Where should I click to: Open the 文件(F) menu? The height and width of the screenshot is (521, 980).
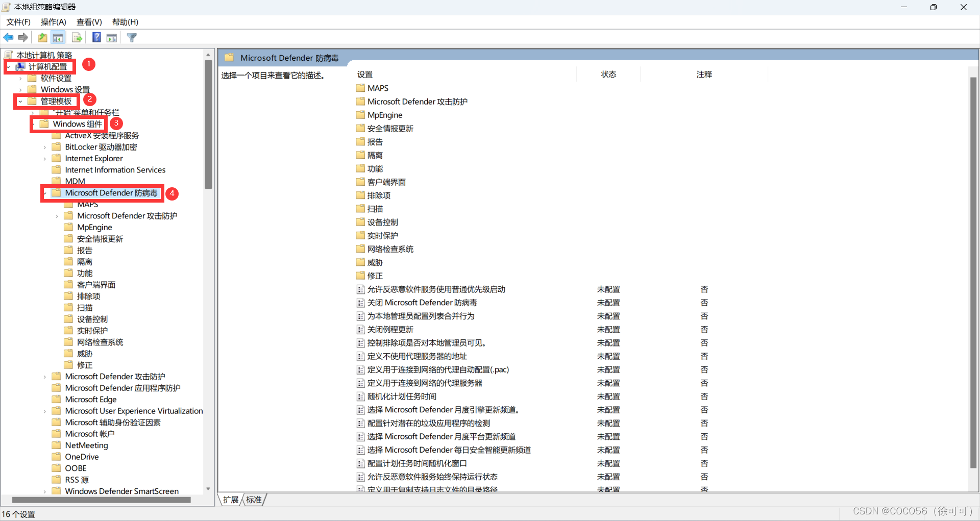tap(18, 22)
